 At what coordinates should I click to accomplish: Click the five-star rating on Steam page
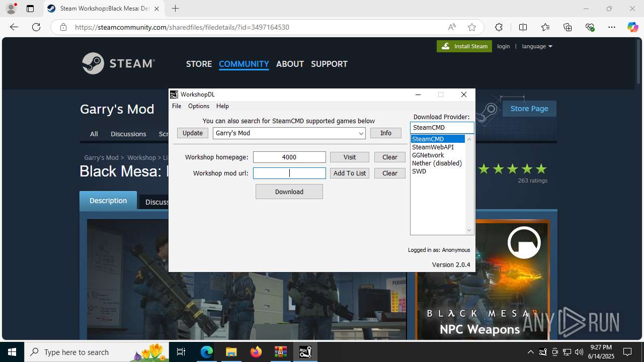pos(512,169)
